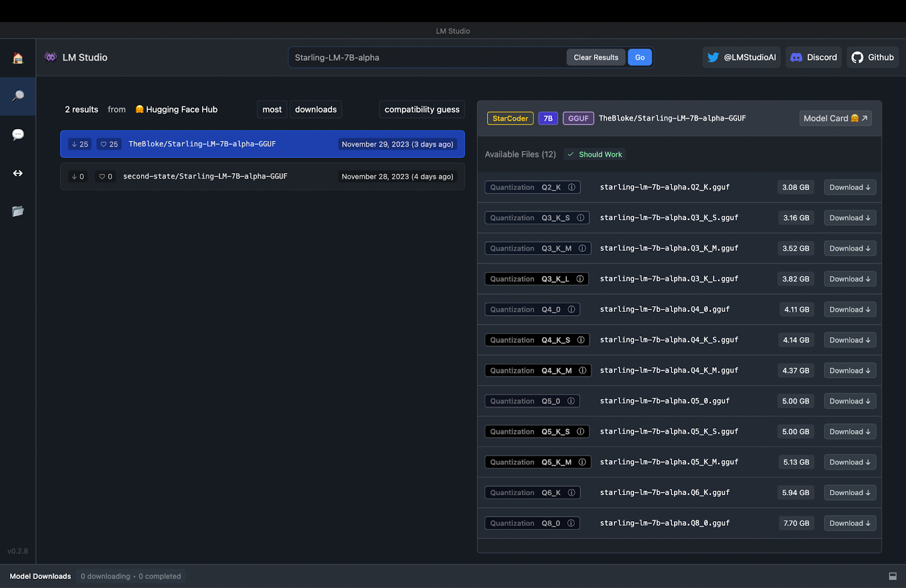Open Model Card on Hugging Face
This screenshot has height=588, width=906.
[x=835, y=118]
